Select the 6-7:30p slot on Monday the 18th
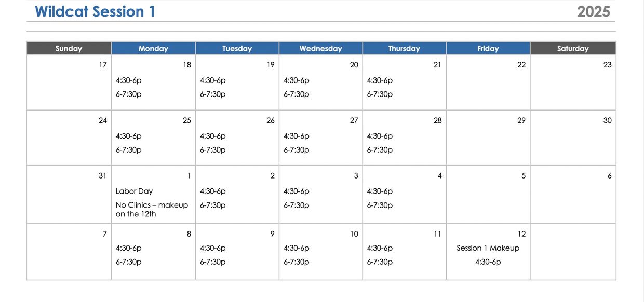Viewport: 644px width, 302px height. click(128, 94)
